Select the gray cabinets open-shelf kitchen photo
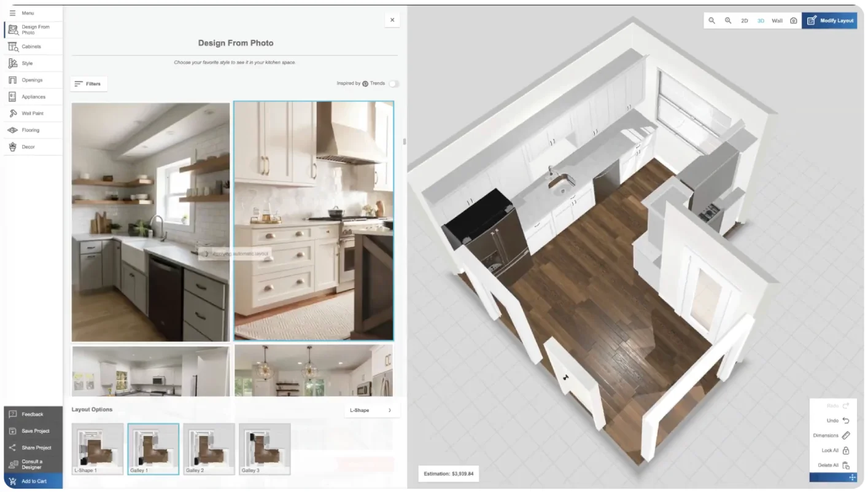868x492 pixels. pyautogui.click(x=150, y=222)
